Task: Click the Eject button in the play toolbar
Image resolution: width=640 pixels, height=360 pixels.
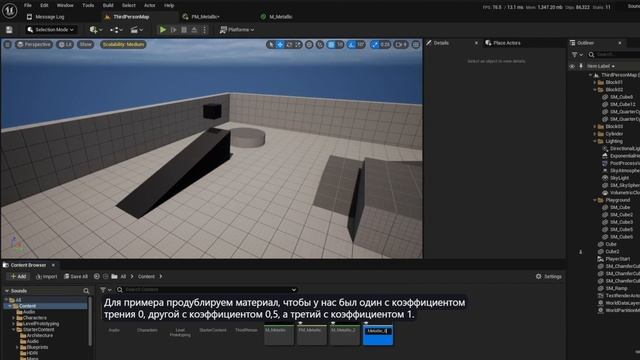Action: [194, 30]
